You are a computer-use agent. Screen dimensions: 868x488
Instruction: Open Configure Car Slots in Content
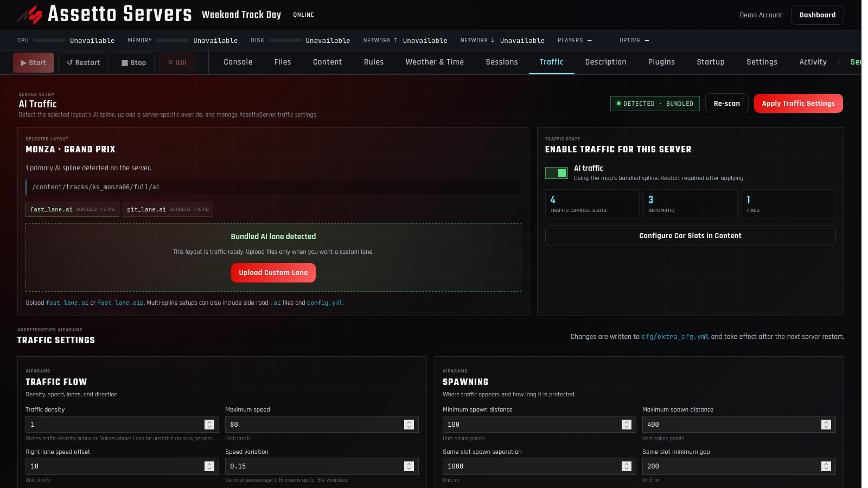pyautogui.click(x=691, y=236)
